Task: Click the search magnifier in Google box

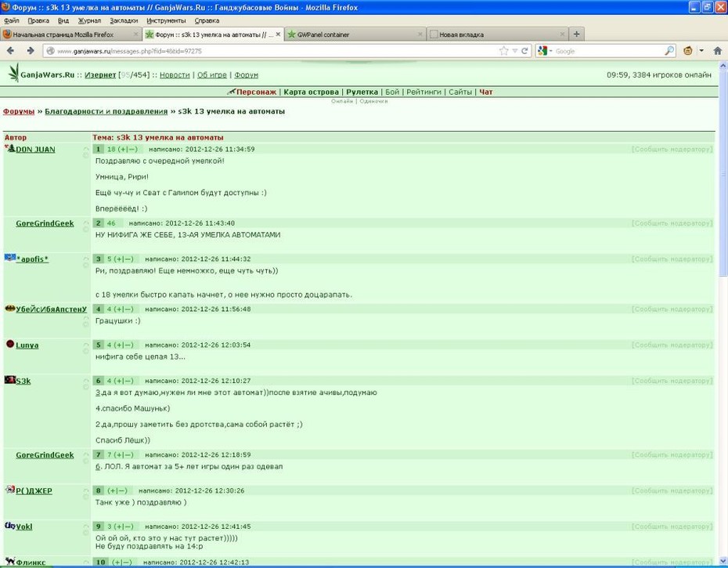Action: pyautogui.click(x=669, y=51)
